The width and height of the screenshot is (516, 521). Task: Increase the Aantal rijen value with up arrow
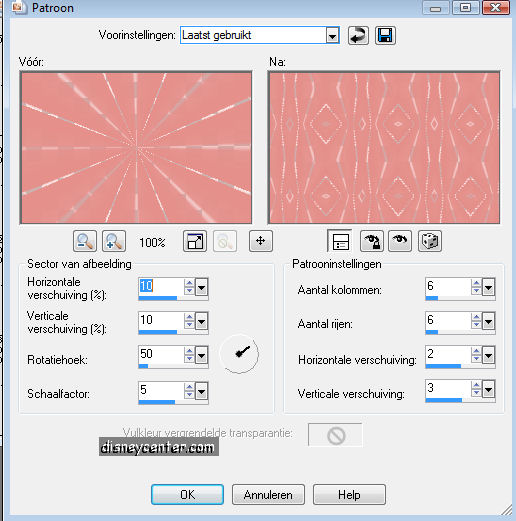click(x=477, y=317)
